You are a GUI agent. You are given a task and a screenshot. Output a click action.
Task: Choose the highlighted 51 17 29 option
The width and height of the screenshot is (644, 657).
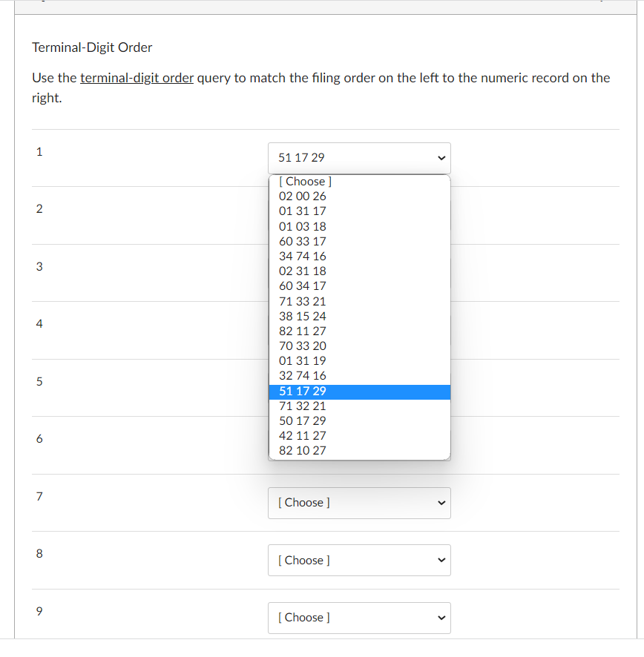(x=302, y=391)
